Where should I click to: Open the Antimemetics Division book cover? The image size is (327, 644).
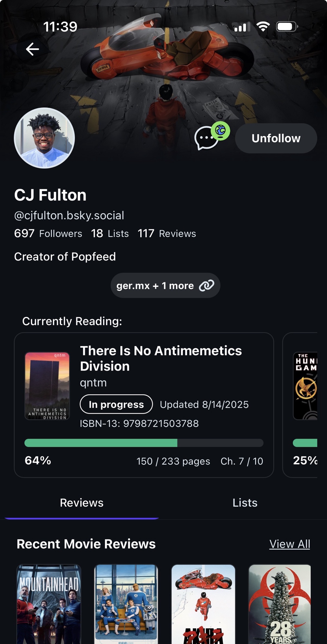47,386
